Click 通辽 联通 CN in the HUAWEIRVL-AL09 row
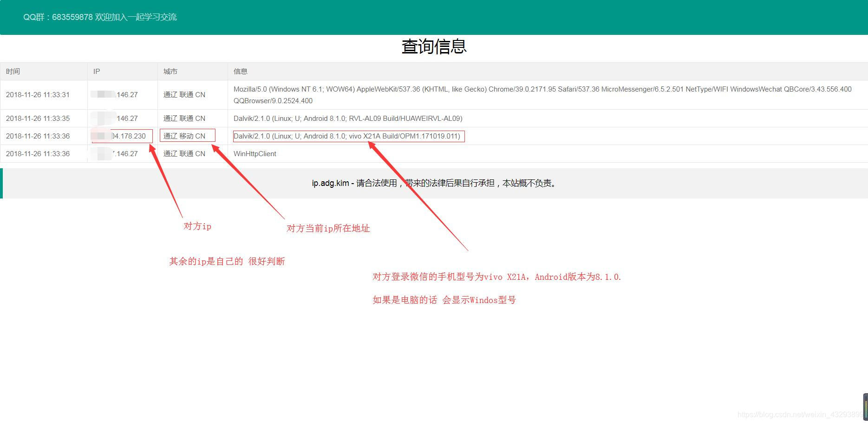The height and width of the screenshot is (423, 868). 184,119
